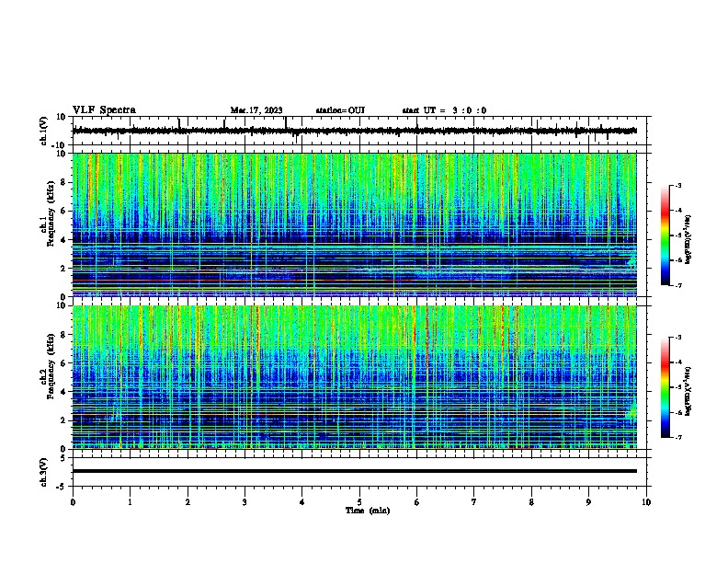The image size is (728, 563).
Task: Click the "5" tick on ch.3(V) axis
Action: 64,458
